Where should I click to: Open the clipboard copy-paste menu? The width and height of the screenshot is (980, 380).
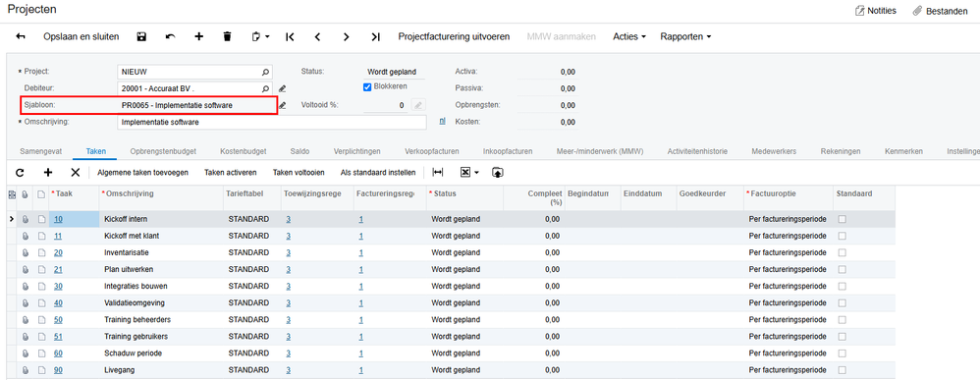point(260,37)
